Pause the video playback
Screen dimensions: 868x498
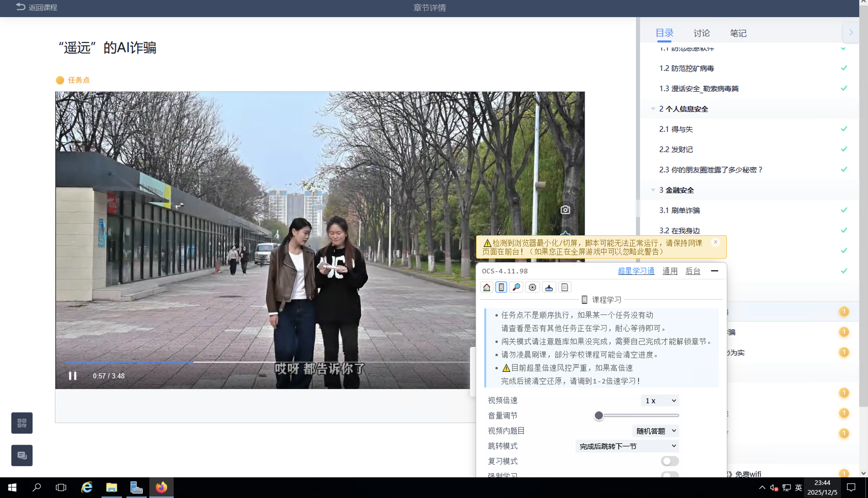[x=73, y=376]
